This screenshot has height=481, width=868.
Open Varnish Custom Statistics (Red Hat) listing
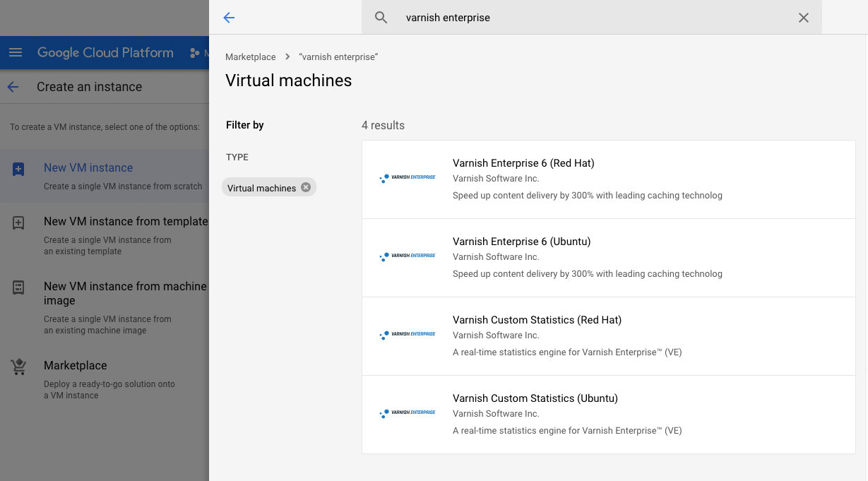coord(537,319)
